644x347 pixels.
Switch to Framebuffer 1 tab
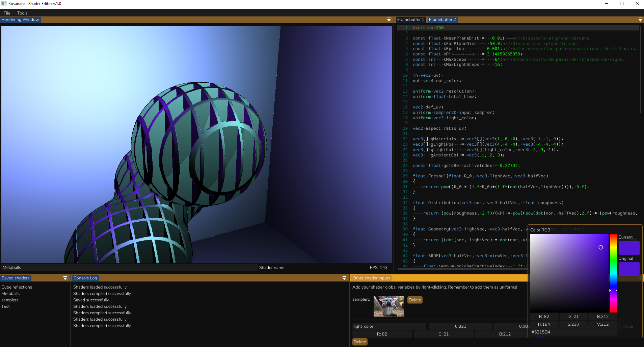point(410,20)
